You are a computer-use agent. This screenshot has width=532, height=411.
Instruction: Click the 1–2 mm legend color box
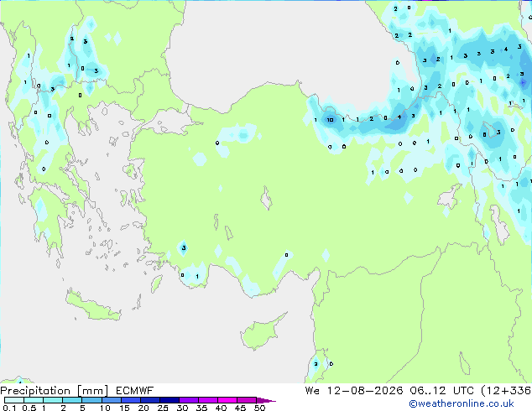coord(53,400)
